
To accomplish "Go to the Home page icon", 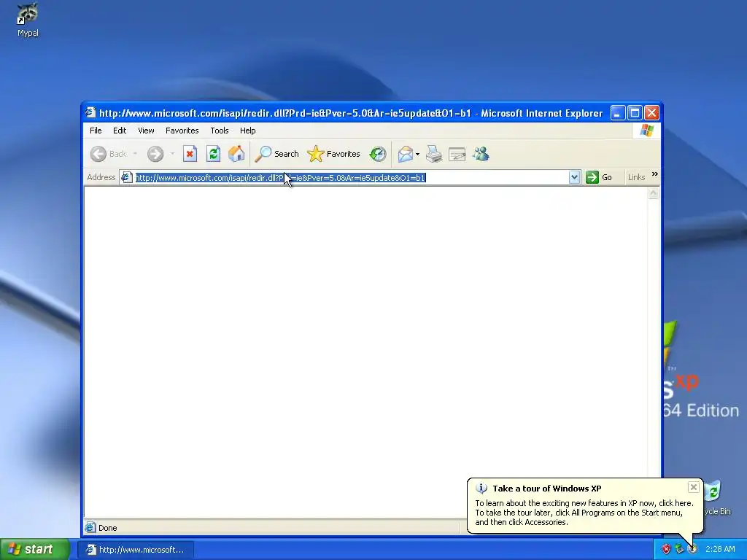I will (236, 154).
